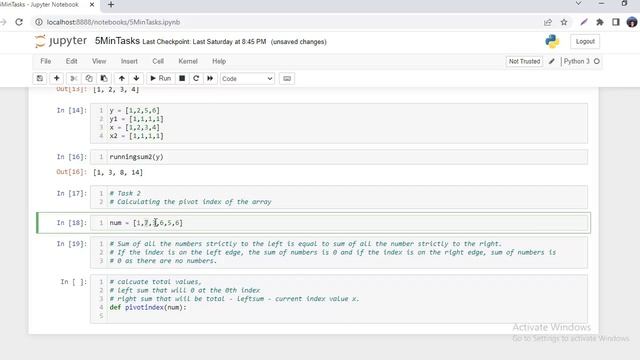Bookmark this page with the star icon
This screenshot has width=640, height=360.
click(x=564, y=22)
